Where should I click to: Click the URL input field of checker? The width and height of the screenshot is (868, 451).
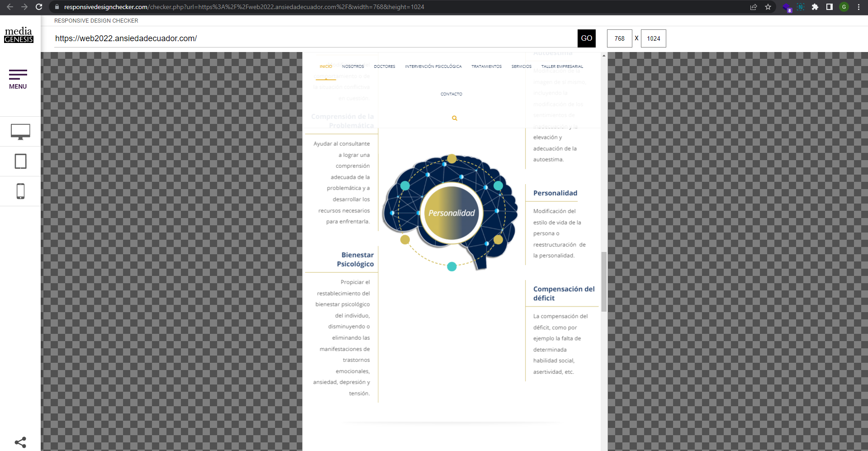pyautogui.click(x=315, y=38)
